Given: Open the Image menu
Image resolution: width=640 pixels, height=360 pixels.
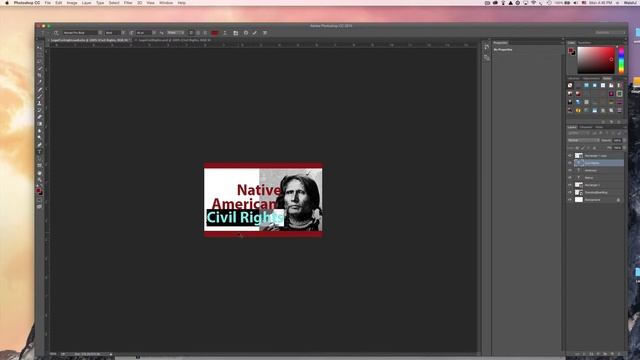Looking at the screenshot, I should click(x=72, y=3).
